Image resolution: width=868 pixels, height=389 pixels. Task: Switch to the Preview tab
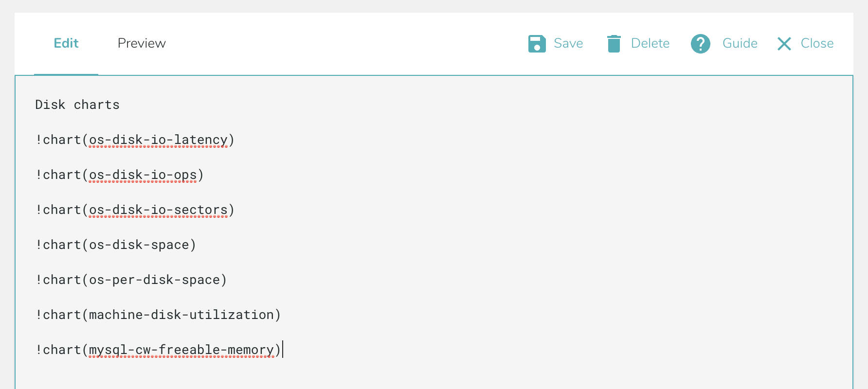(x=142, y=43)
